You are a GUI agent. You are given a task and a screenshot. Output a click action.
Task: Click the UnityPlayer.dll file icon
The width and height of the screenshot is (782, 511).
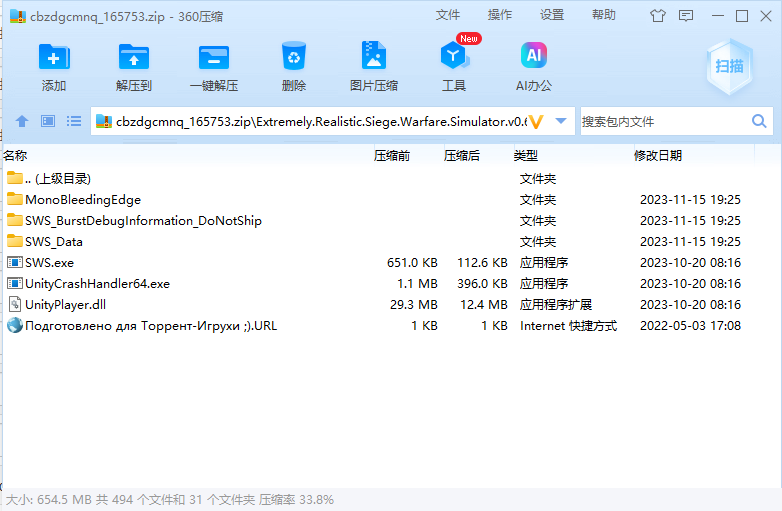pos(15,304)
